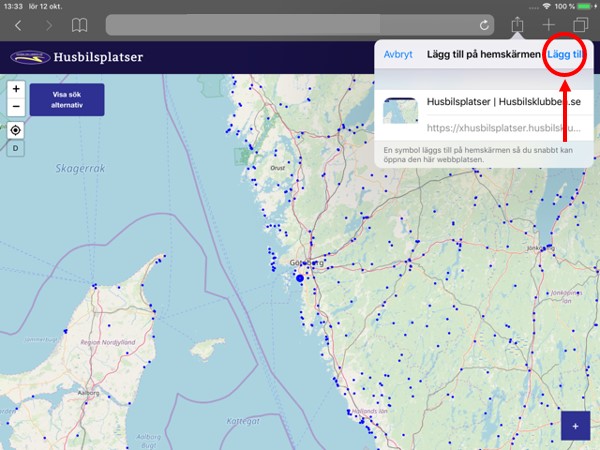
Task: Open a new tab with plus icon
Action: tap(548, 25)
